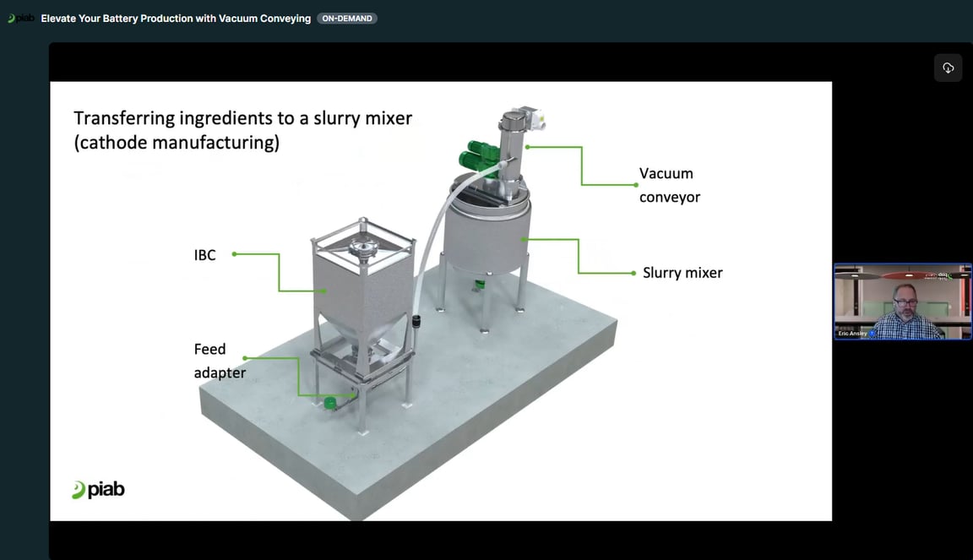Click the piab logo in the header
This screenshot has height=560, width=973.
[x=21, y=19]
